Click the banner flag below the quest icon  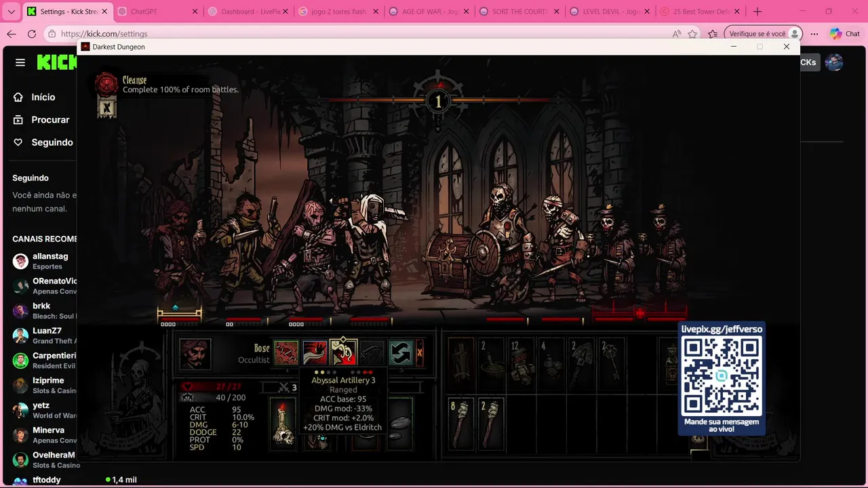(x=106, y=107)
